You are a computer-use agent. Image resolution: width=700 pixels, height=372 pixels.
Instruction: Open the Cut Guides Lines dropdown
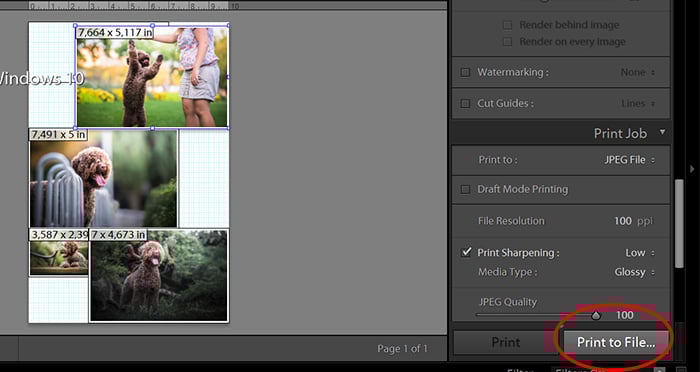tap(638, 104)
